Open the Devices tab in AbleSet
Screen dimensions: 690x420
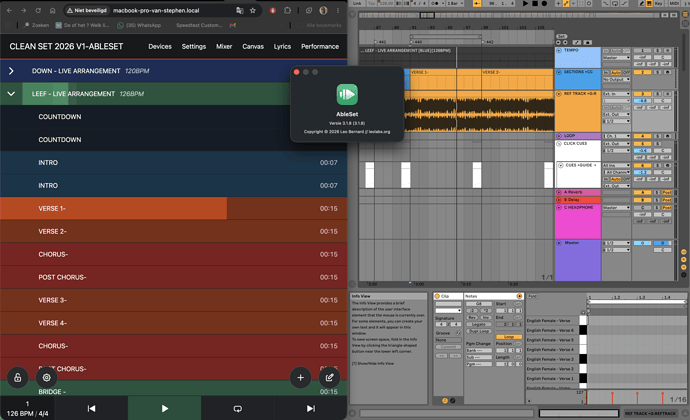160,46
